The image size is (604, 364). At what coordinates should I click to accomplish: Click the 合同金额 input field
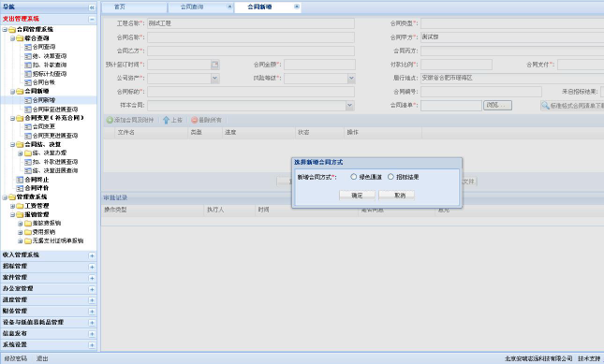click(319, 65)
